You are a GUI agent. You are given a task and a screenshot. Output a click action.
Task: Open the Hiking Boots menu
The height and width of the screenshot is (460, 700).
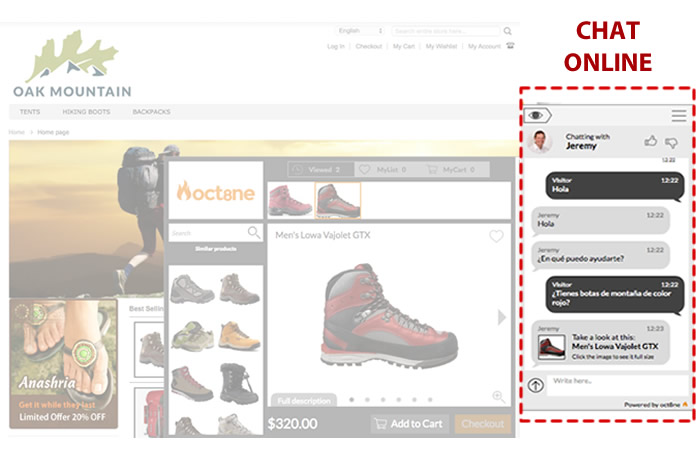pos(86,112)
